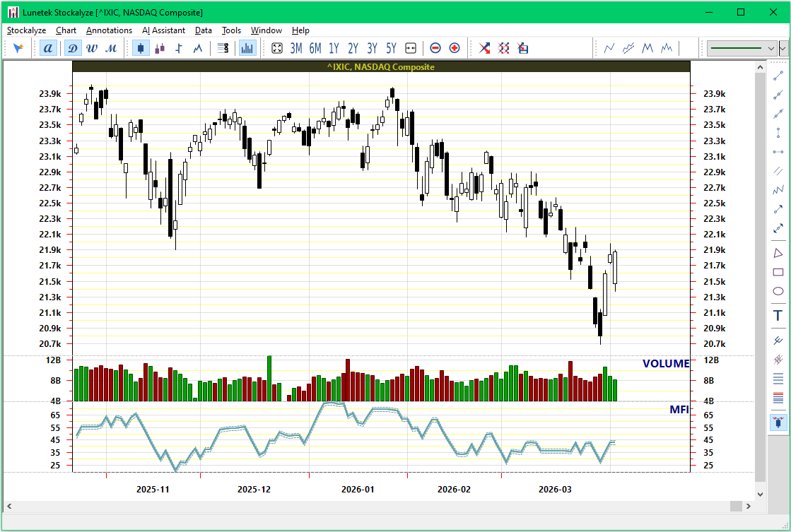Select the arrow drawing tool in the sidebar
Screen dimensions: 791x532
(778, 211)
